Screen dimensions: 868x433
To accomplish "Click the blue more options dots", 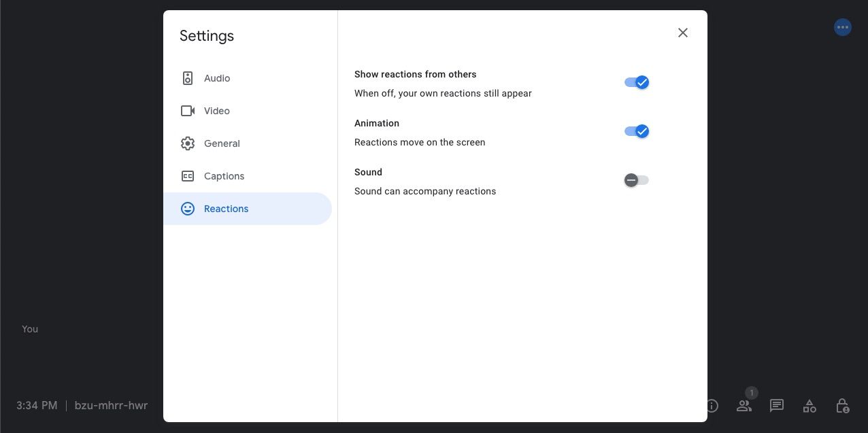I will point(843,27).
